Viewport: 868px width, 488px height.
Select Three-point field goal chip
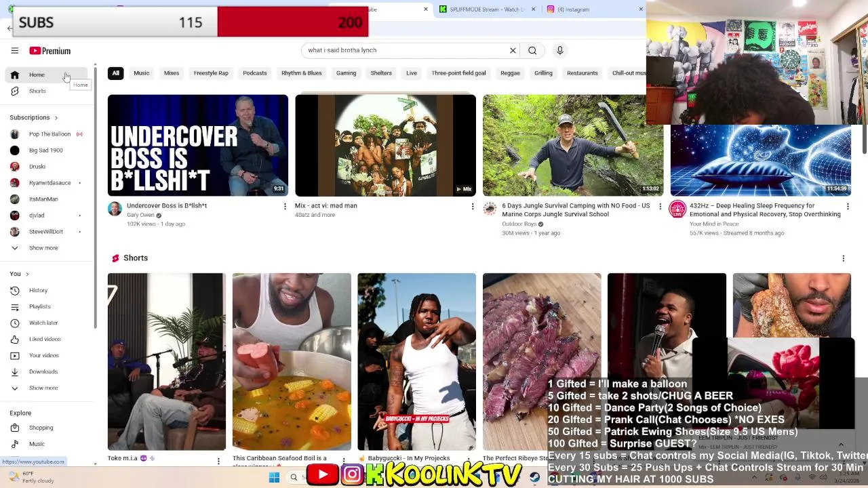pos(458,73)
